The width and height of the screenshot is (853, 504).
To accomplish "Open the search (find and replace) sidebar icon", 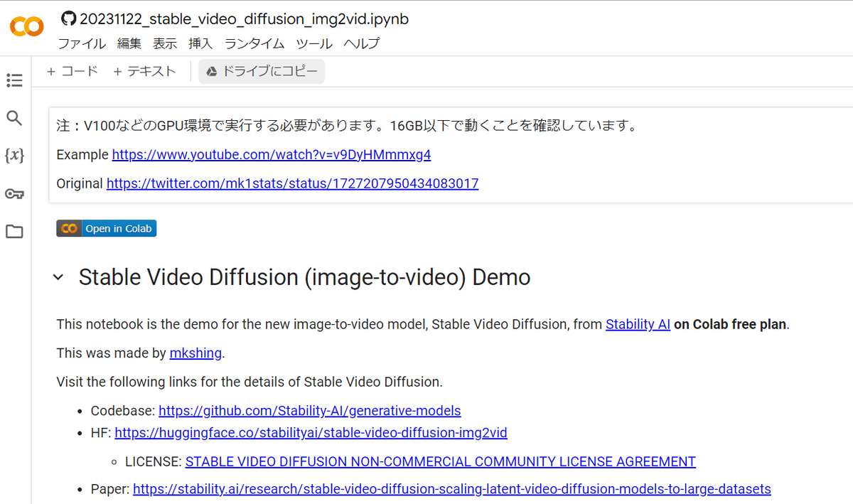I will point(14,118).
